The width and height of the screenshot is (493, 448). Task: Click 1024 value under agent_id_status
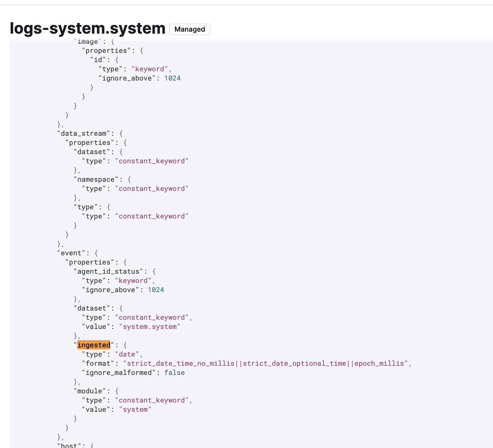coord(156,290)
